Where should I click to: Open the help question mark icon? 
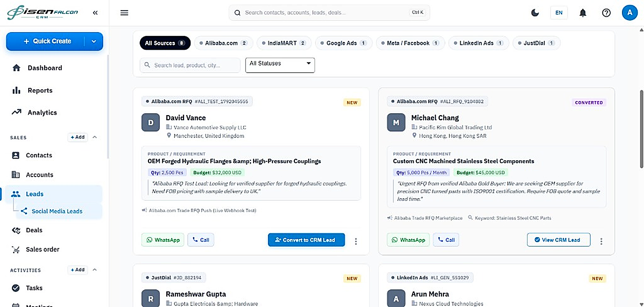click(606, 13)
